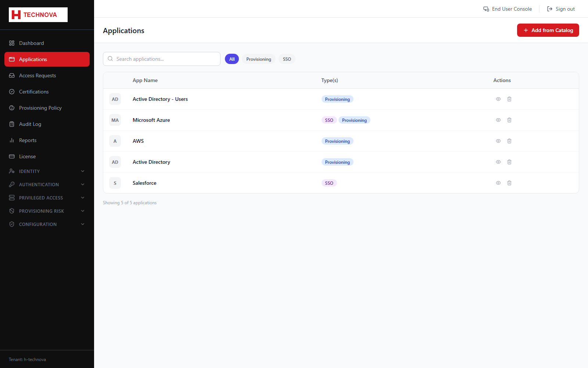The image size is (588, 368).
Task: Filter applications by SSO type
Action: point(287,59)
